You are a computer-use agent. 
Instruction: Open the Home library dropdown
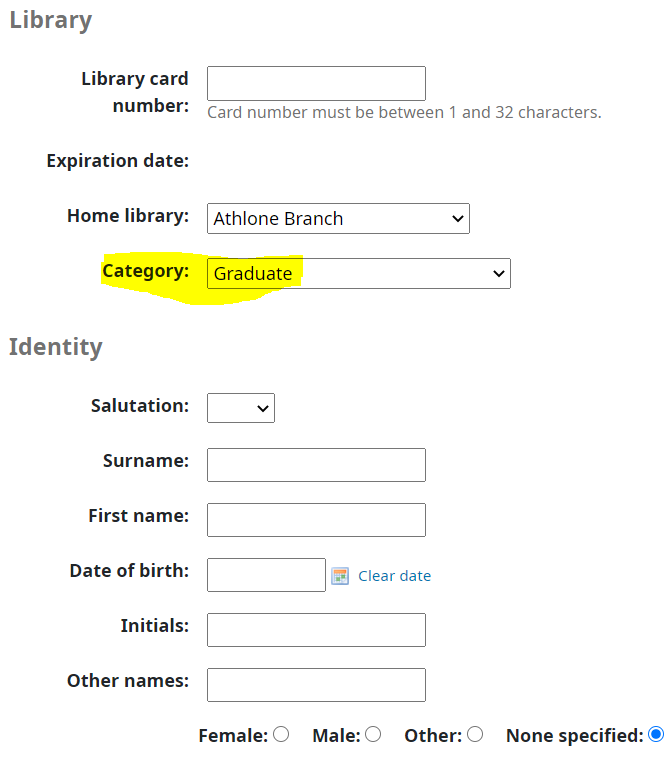coord(338,219)
